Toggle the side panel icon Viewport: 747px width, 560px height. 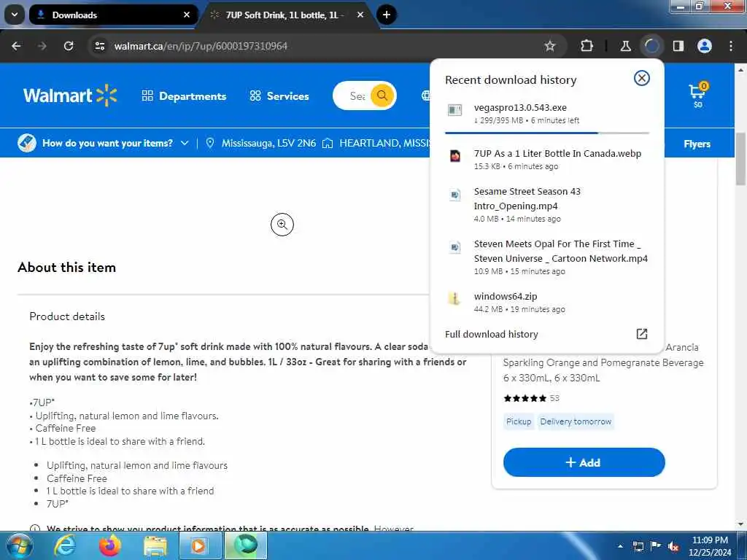678,46
